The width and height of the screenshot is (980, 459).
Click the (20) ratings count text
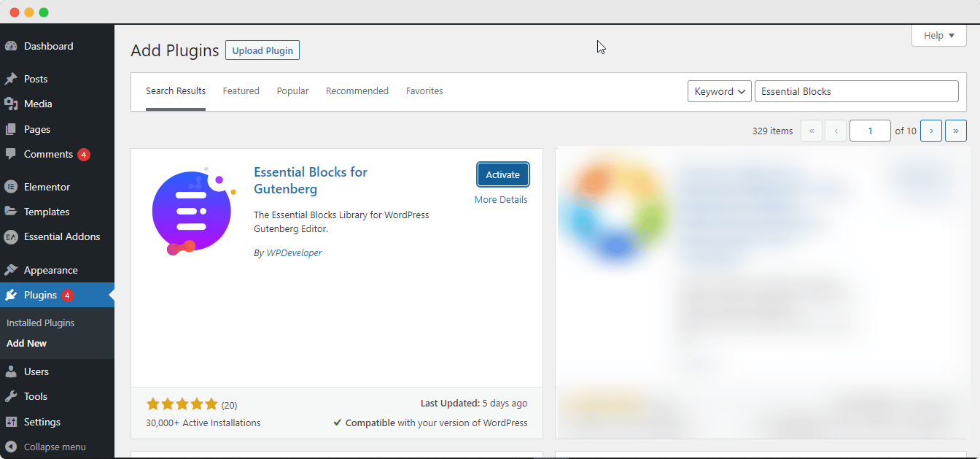pos(229,405)
